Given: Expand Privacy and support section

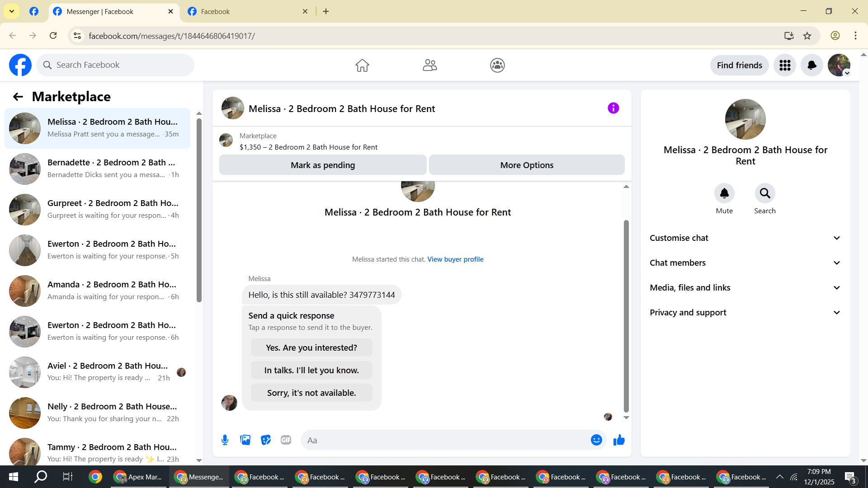Looking at the screenshot, I should coord(745,313).
